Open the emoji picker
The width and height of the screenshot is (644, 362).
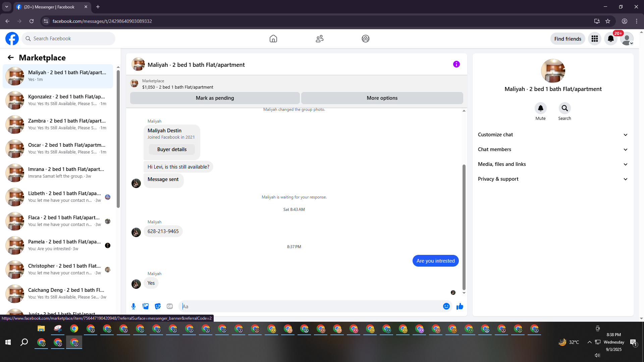(x=446, y=306)
